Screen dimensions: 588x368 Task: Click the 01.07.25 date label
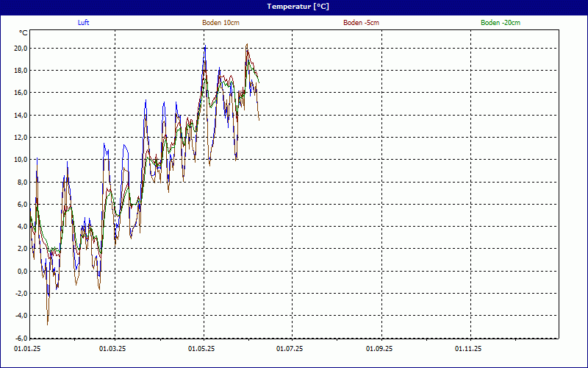290,349
